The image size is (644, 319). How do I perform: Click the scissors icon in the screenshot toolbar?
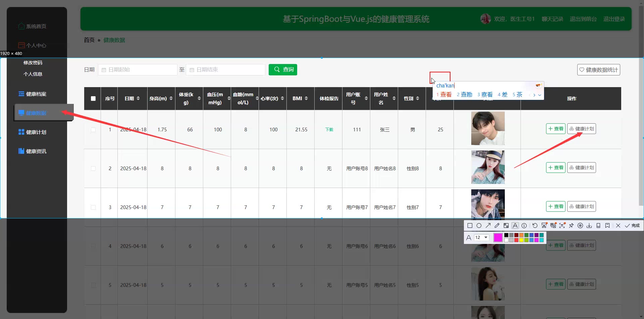[544, 226]
